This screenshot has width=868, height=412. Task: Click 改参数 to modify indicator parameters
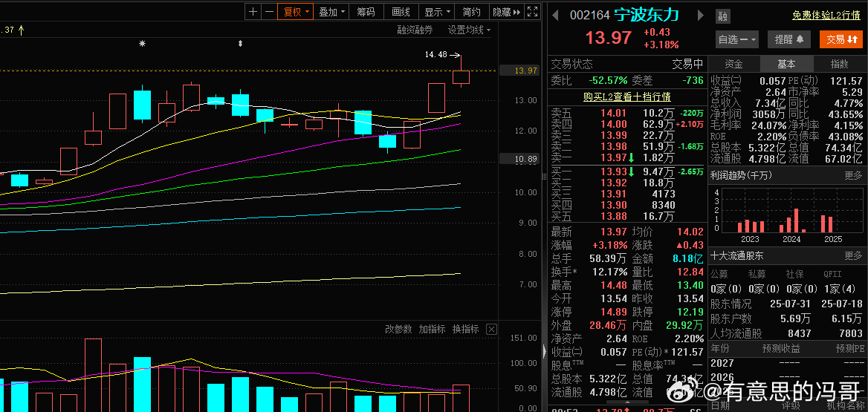pos(398,329)
